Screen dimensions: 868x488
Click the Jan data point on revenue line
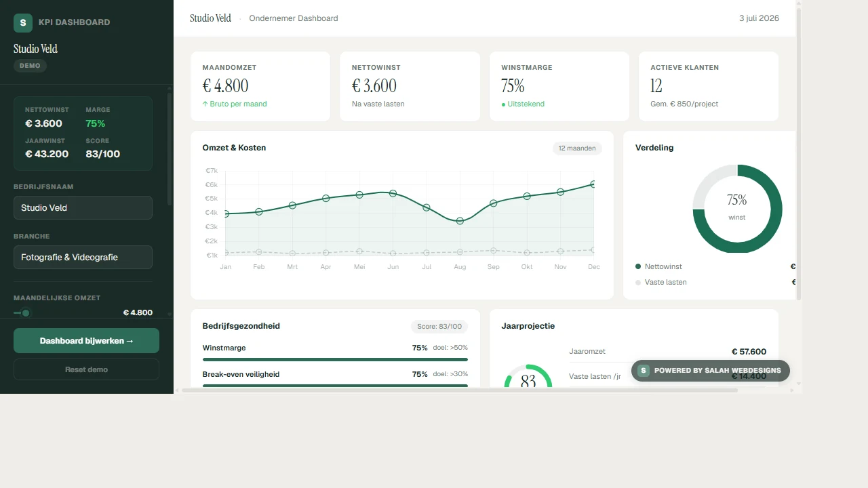tap(226, 213)
